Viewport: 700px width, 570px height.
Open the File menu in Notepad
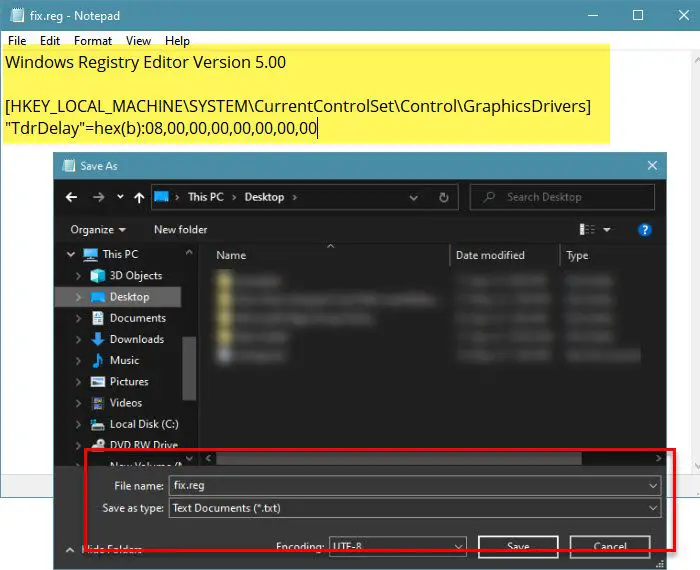pos(17,41)
